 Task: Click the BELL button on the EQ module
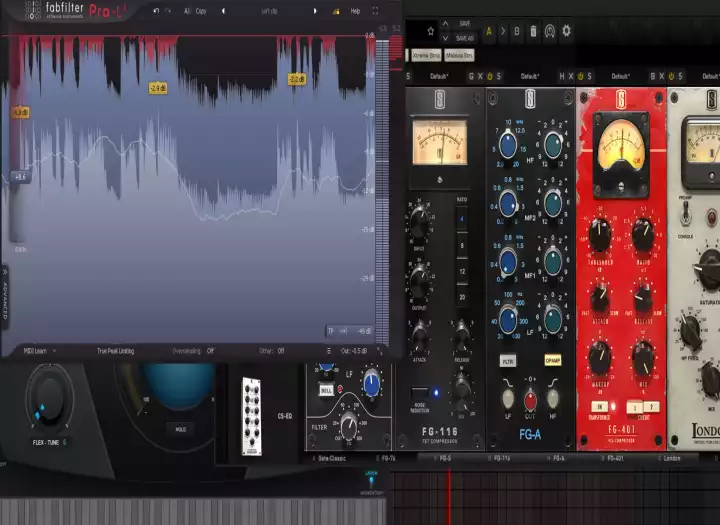coord(326,390)
